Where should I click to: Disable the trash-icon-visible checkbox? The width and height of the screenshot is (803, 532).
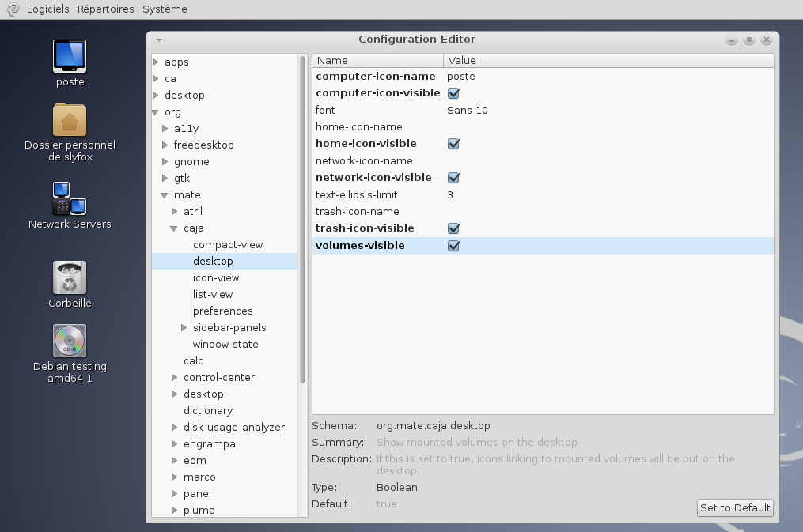454,228
